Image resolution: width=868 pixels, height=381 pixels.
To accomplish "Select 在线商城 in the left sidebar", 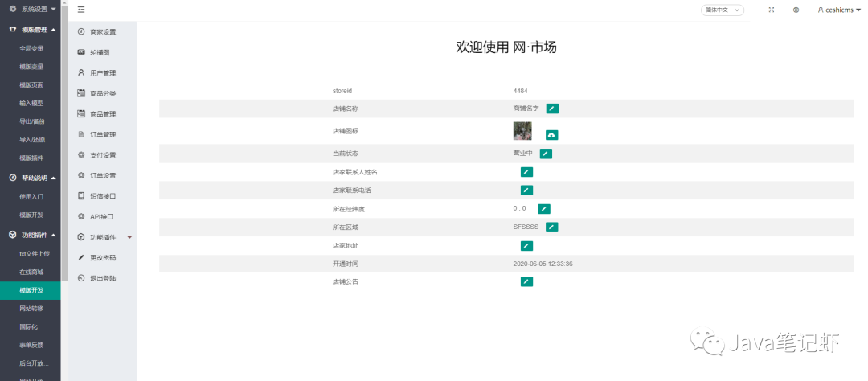I will 31,272.
